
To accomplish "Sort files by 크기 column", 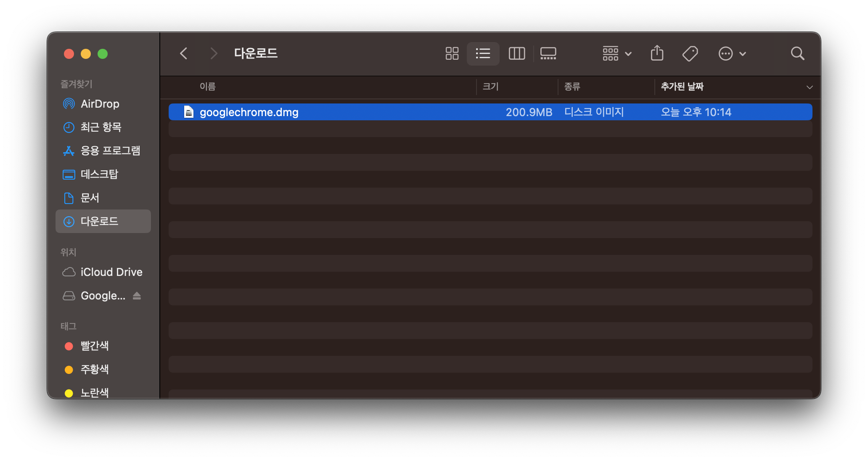I will click(x=490, y=87).
